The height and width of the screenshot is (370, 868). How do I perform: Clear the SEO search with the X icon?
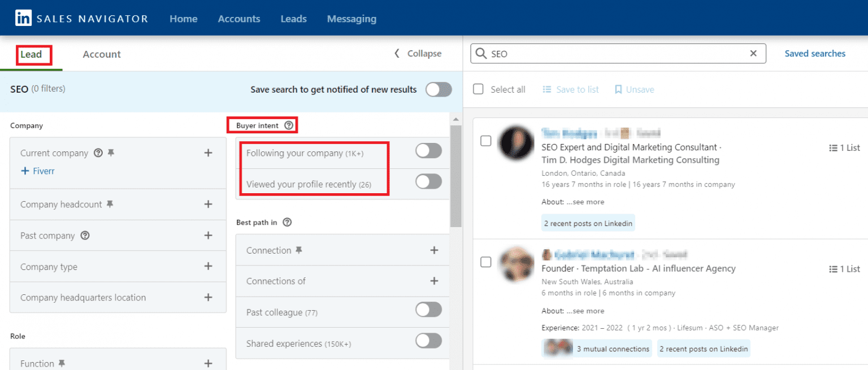click(753, 53)
